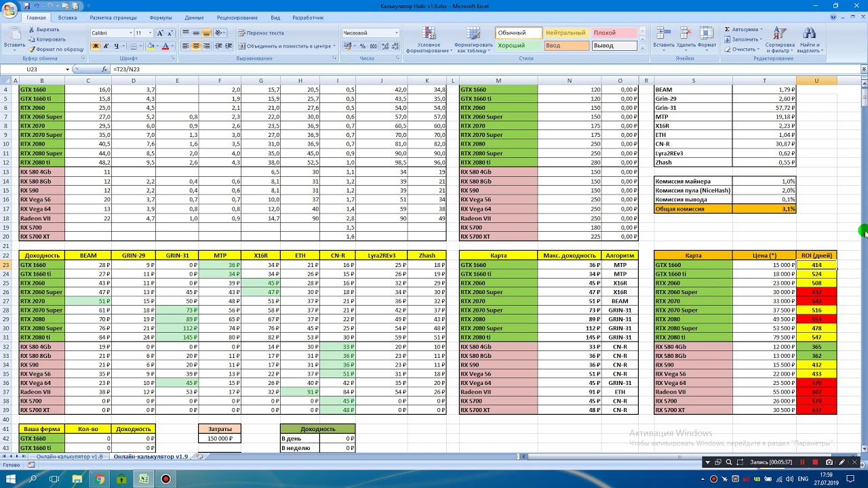
Task: Copy selection with Копировать
Action: (47, 39)
